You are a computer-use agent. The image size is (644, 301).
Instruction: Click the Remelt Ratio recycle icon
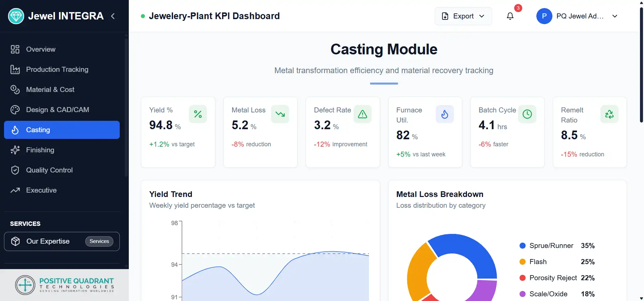coord(609,114)
